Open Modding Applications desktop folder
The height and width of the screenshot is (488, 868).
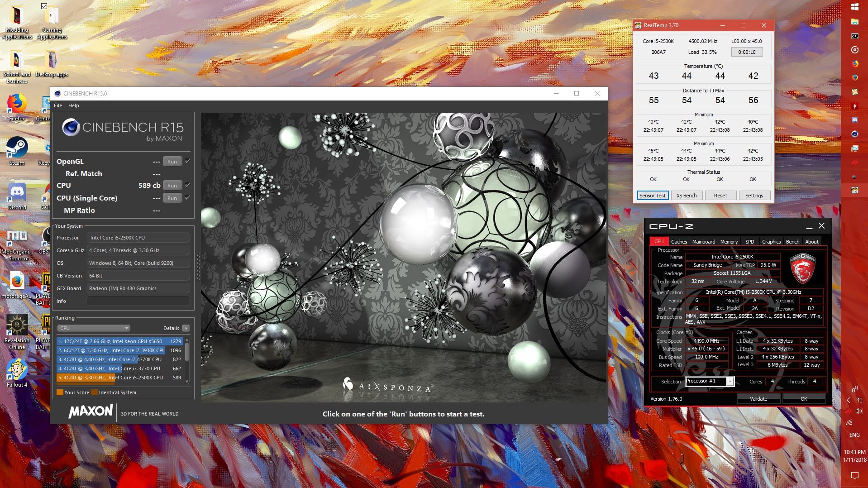click(17, 23)
